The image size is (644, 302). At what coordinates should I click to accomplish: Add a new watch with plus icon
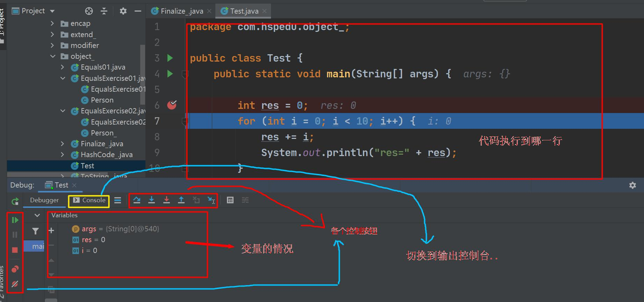coord(51,230)
